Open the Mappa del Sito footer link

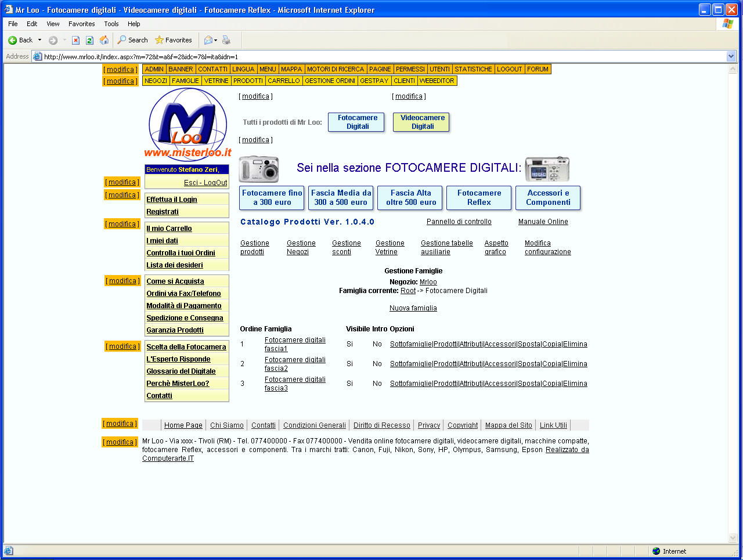coord(508,425)
